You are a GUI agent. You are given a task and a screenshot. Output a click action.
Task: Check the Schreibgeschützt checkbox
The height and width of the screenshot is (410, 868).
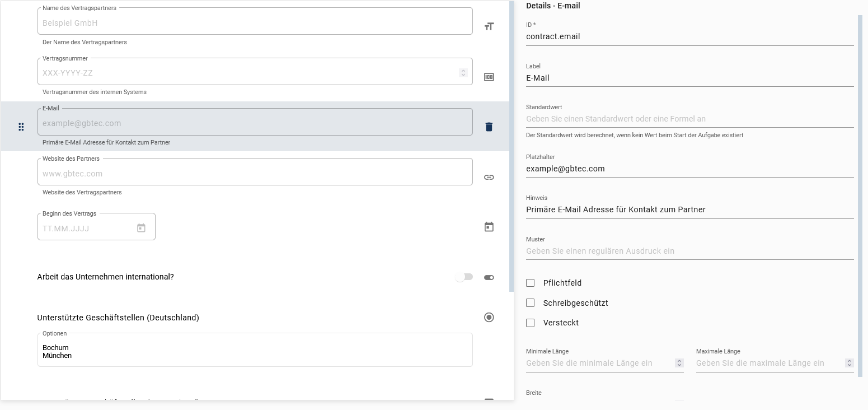click(531, 303)
